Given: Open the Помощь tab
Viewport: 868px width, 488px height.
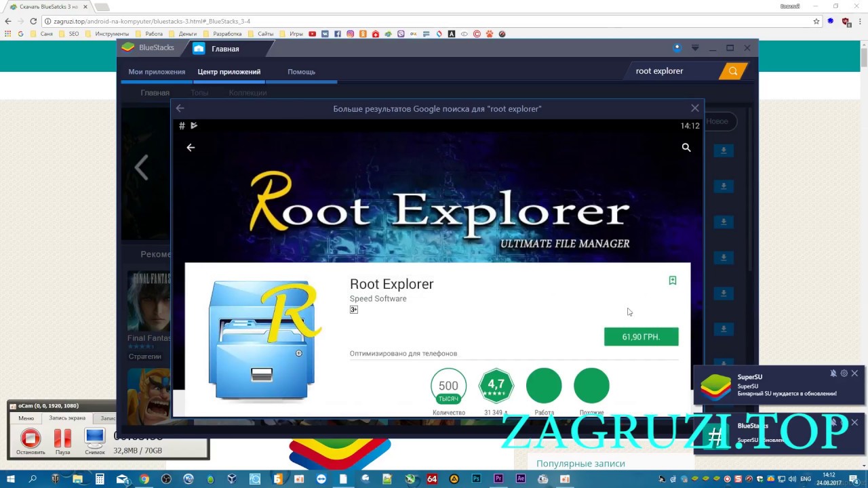Looking at the screenshot, I should 301,72.
